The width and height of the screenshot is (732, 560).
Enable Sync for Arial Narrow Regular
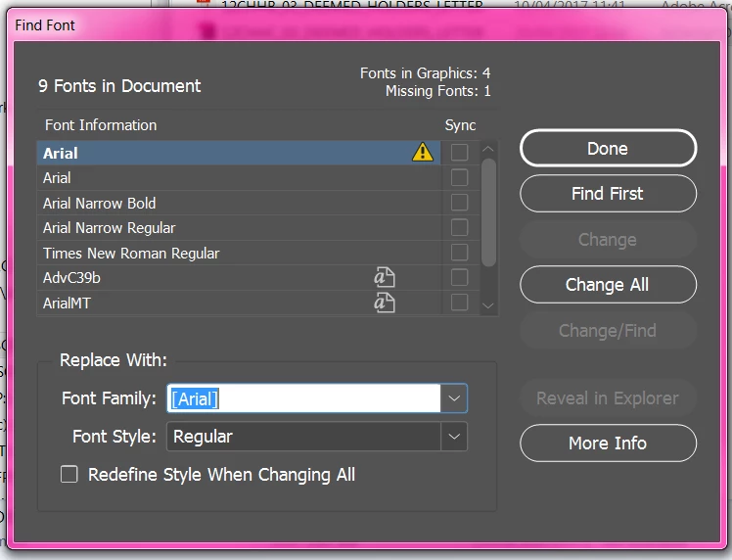pyautogui.click(x=459, y=227)
